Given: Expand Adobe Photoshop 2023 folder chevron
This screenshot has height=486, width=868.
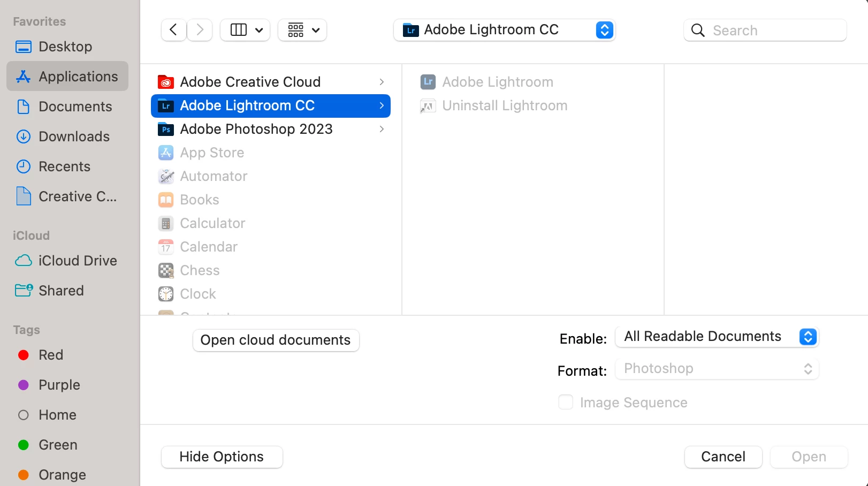Looking at the screenshot, I should pos(382,129).
